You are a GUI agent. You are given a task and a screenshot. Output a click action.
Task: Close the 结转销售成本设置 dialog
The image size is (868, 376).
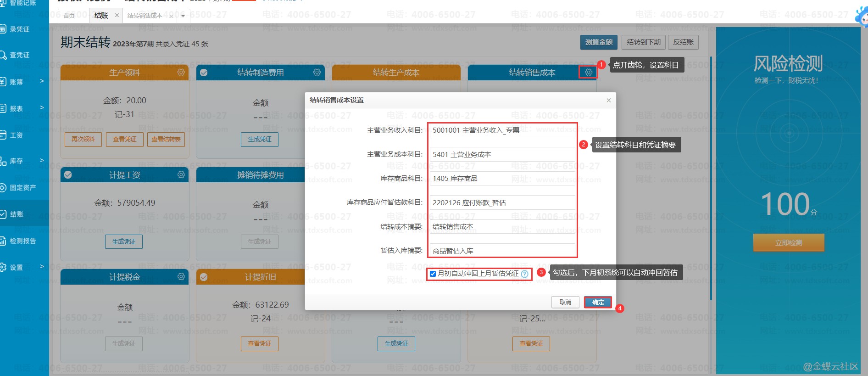pos(609,101)
